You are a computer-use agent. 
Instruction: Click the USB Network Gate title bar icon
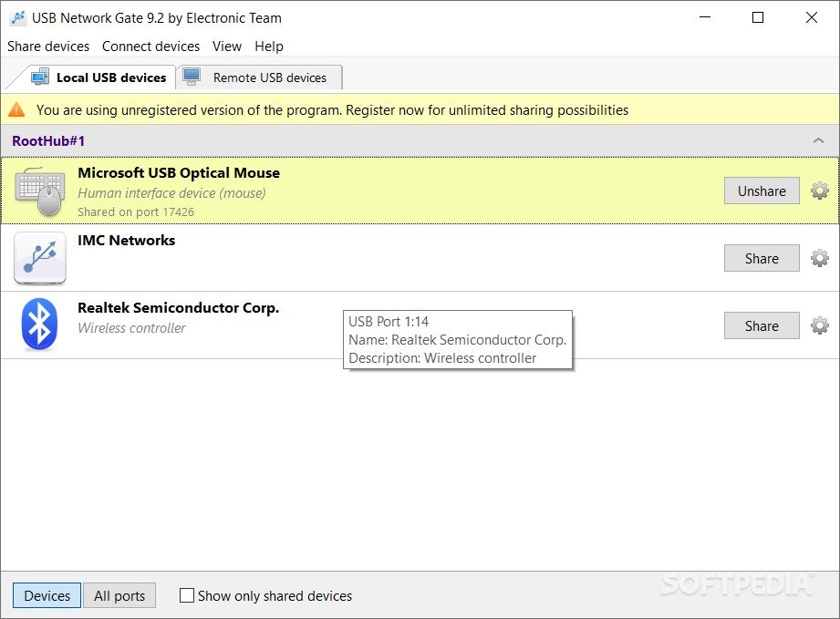tap(18, 17)
